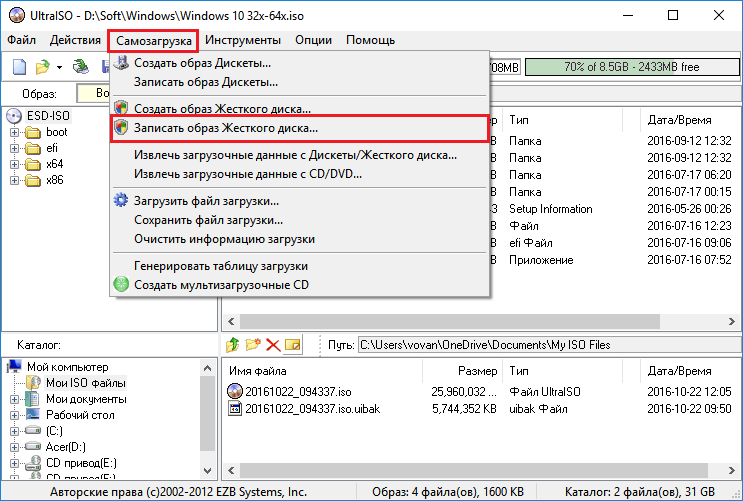Close the Самозагрузка menu via its title
Image resolution: width=743 pixels, height=501 pixels.
click(x=154, y=41)
